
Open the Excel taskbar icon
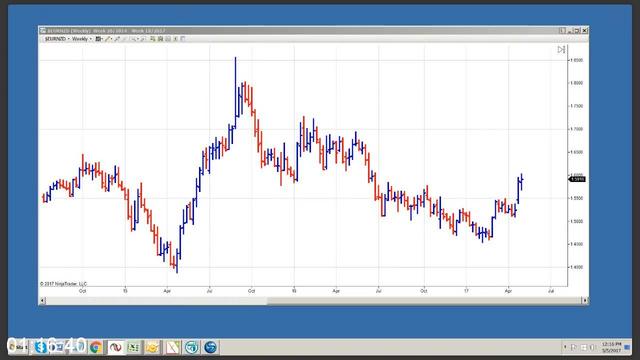(x=133, y=347)
